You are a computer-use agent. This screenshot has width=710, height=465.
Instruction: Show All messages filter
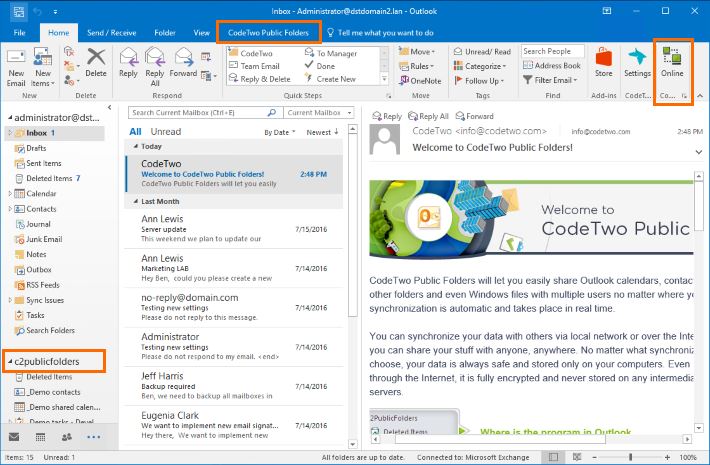[135, 132]
